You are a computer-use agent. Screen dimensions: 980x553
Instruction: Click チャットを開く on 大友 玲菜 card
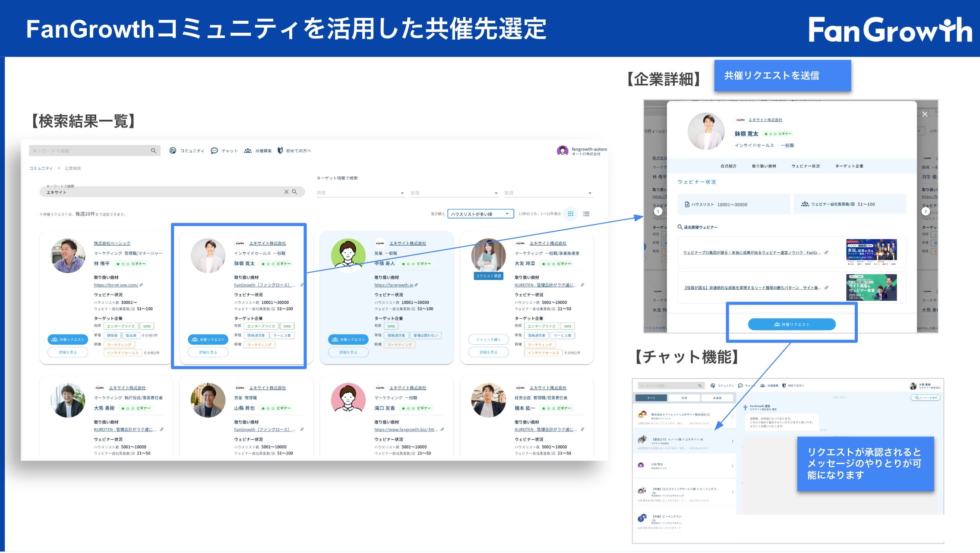(489, 340)
